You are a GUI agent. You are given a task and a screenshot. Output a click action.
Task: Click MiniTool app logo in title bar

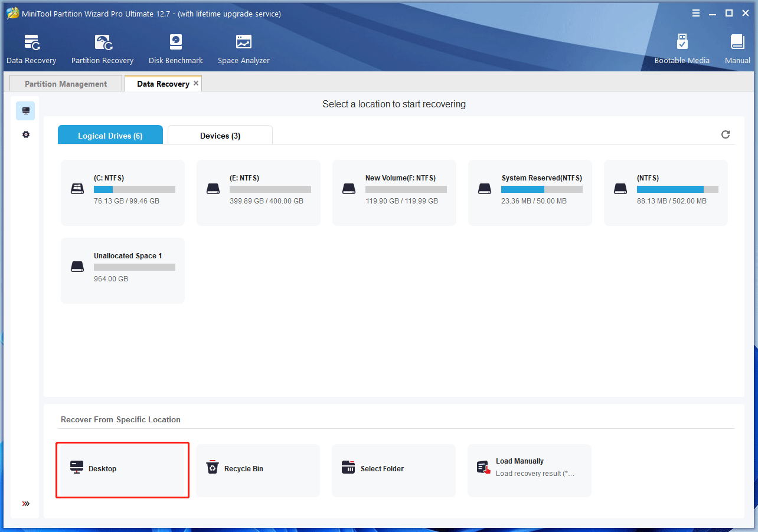(13, 13)
